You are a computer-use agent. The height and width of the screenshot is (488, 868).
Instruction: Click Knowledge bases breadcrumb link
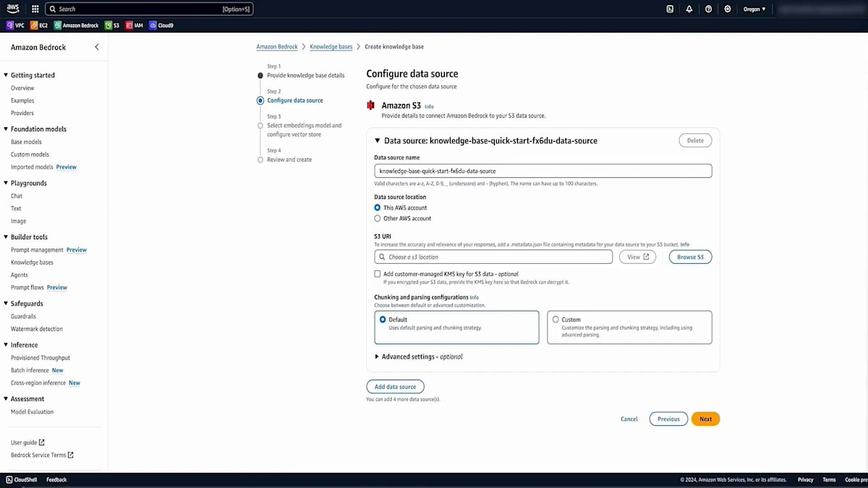(x=331, y=47)
